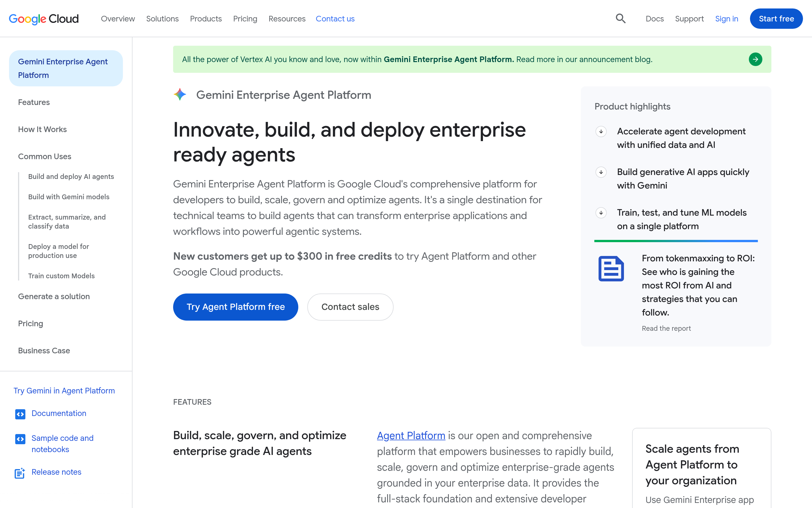The height and width of the screenshot is (508, 812).
Task: Click the blue document report icon
Action: pos(611,268)
